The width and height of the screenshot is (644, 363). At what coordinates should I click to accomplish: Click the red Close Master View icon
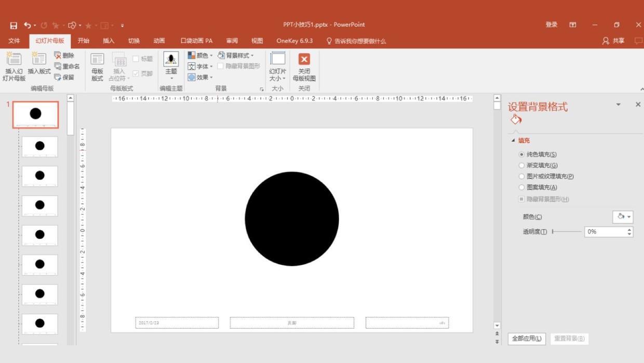[304, 60]
